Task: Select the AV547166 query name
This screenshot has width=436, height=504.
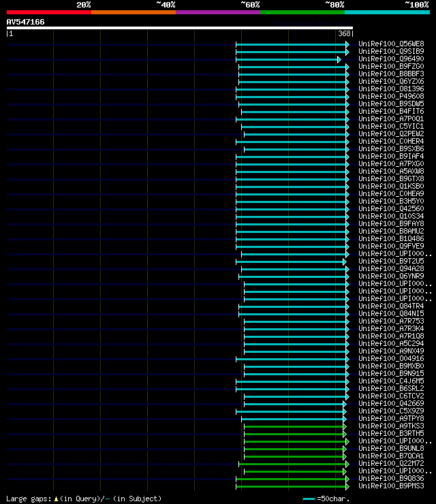Action: pyautogui.click(x=25, y=22)
